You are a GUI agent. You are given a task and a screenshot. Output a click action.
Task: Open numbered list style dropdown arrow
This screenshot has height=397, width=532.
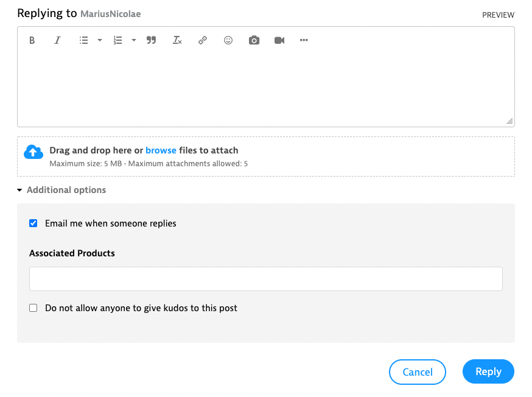pyautogui.click(x=134, y=40)
